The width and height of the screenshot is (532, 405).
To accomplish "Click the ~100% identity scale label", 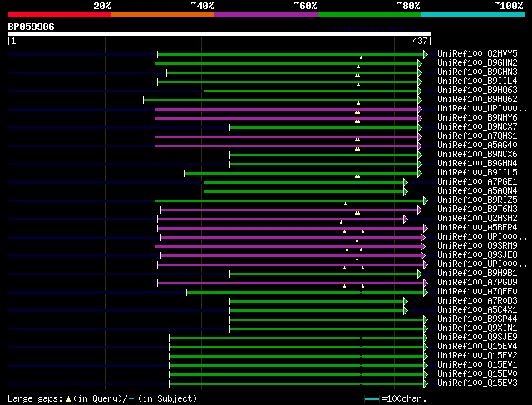I will tap(509, 6).
